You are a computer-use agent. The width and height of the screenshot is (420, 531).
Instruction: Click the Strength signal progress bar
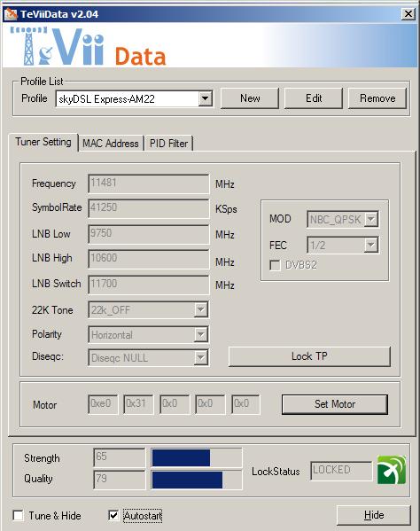197,457
